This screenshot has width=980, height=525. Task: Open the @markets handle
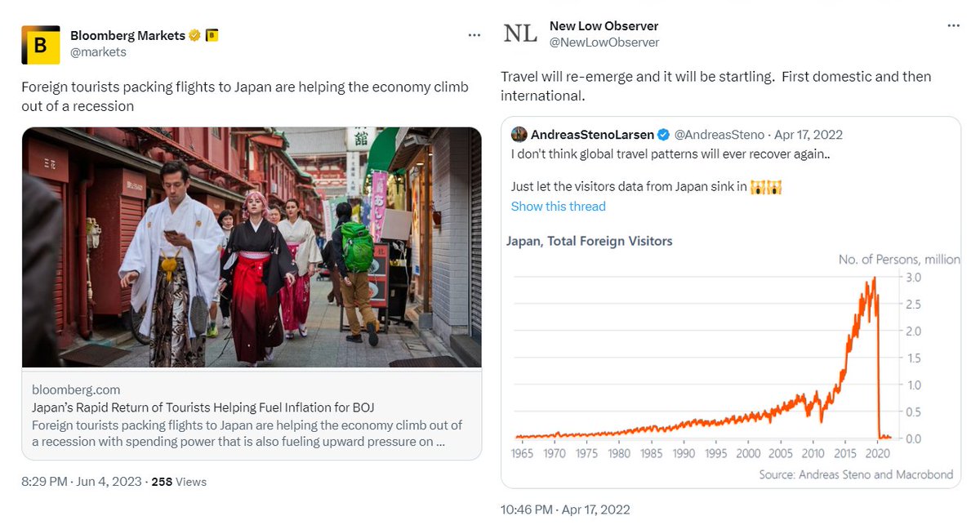pyautogui.click(x=98, y=51)
